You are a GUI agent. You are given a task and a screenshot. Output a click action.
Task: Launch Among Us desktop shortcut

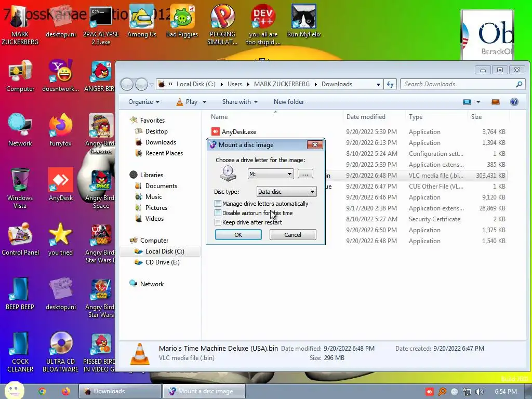141,21
